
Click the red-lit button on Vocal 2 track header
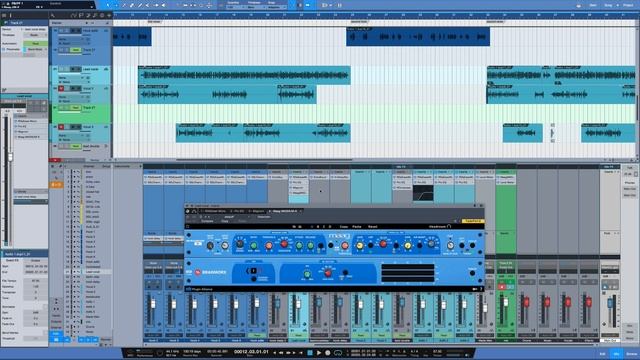[x=61, y=127]
